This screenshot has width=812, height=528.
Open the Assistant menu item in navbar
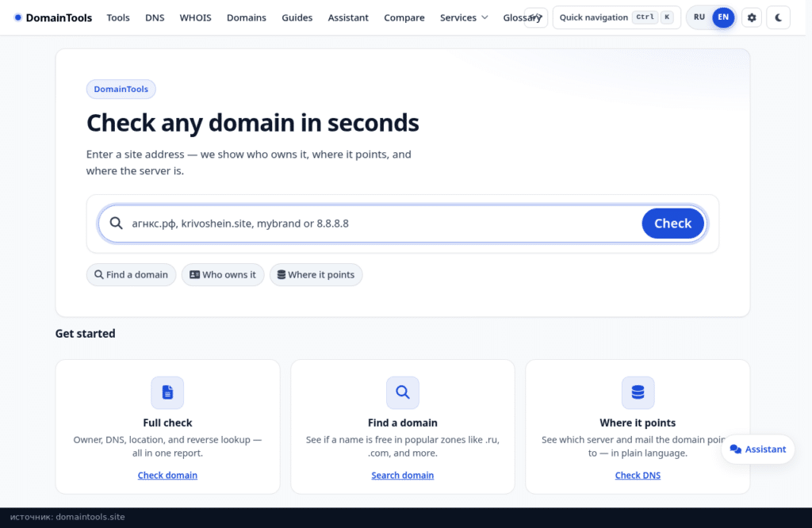[x=348, y=17]
